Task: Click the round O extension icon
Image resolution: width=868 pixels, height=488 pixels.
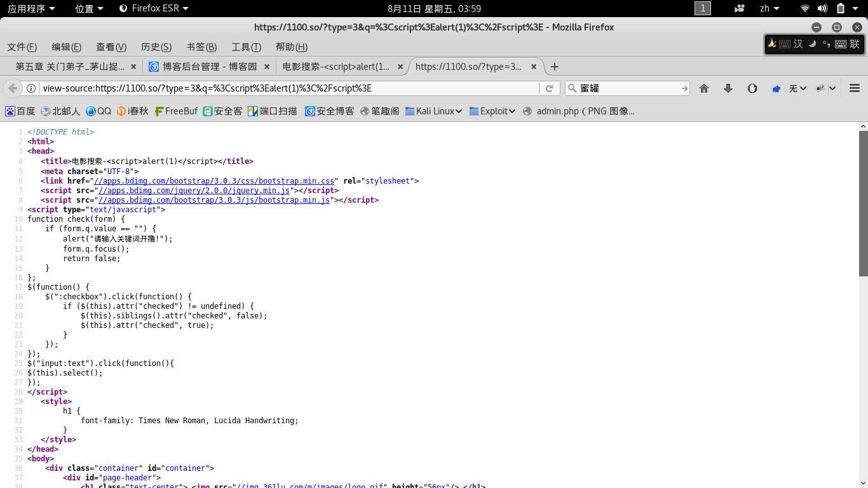Action: point(752,88)
